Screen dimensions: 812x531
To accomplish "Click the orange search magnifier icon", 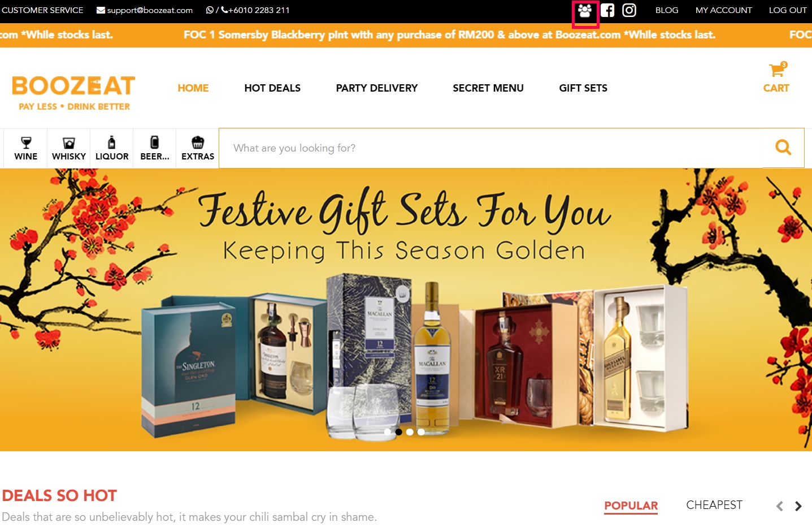I will tap(783, 148).
